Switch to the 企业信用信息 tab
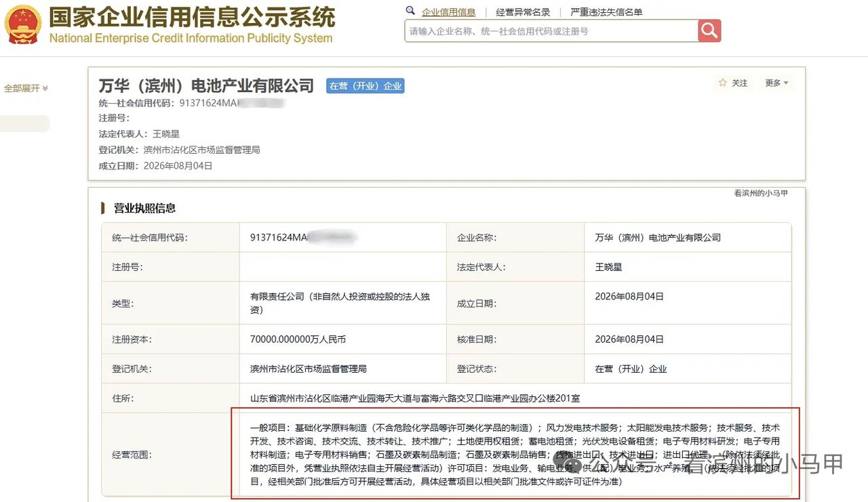868x502 pixels. pyautogui.click(x=448, y=12)
